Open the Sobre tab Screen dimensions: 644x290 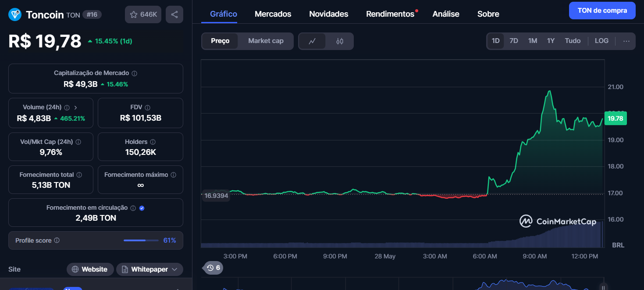[x=488, y=14]
